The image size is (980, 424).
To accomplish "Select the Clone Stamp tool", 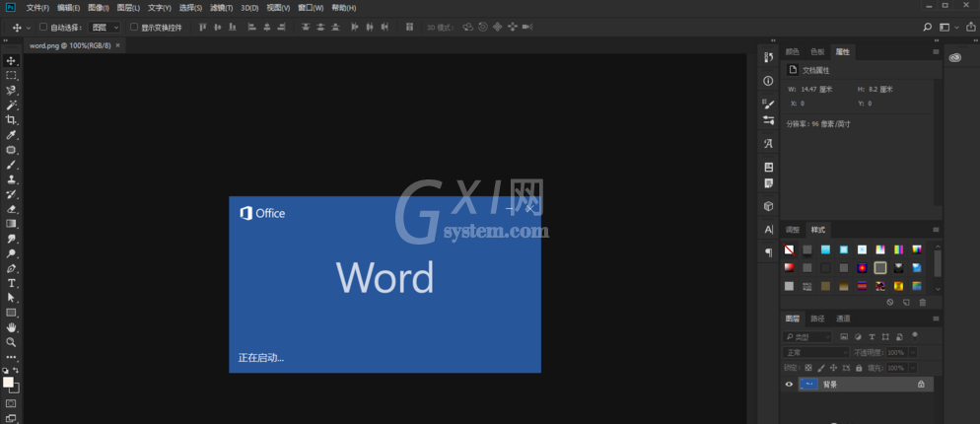I will (11, 179).
